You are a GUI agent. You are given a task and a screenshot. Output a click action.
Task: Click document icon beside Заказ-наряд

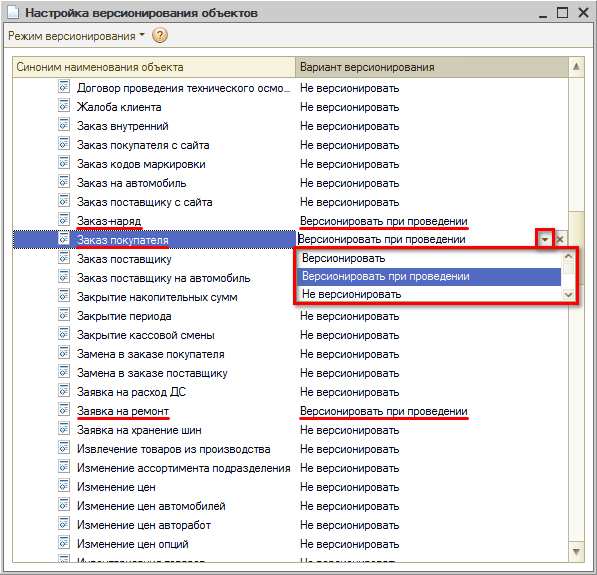tap(64, 219)
